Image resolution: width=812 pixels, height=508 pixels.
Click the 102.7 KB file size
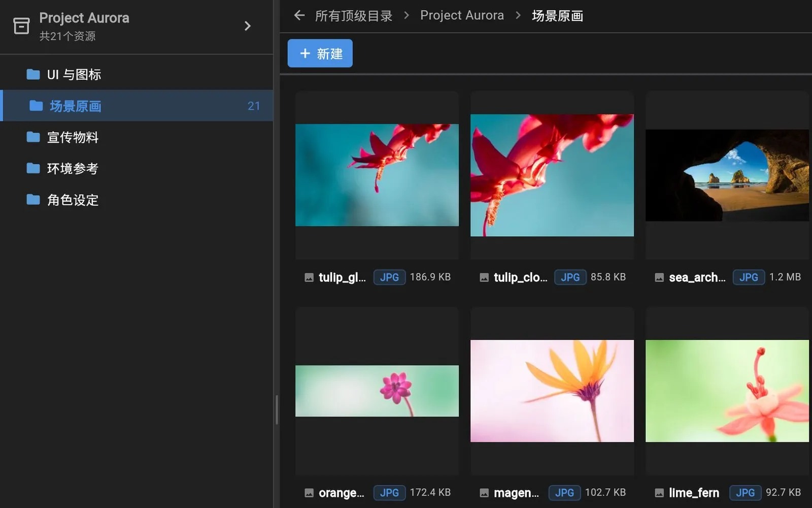pos(605,492)
